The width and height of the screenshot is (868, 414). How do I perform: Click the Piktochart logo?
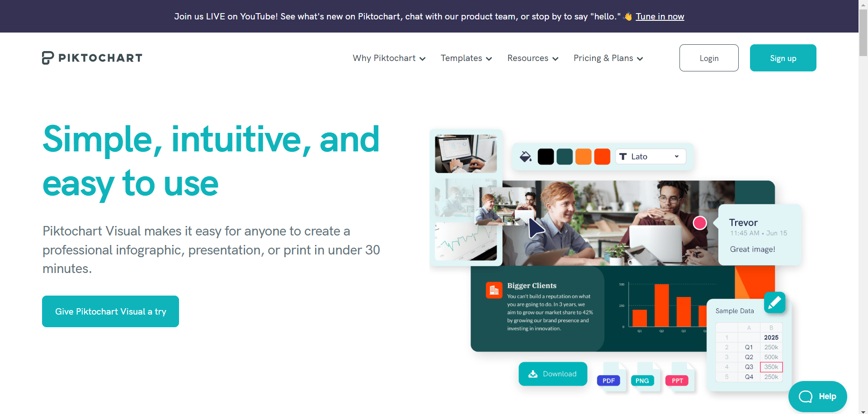pyautogui.click(x=92, y=58)
